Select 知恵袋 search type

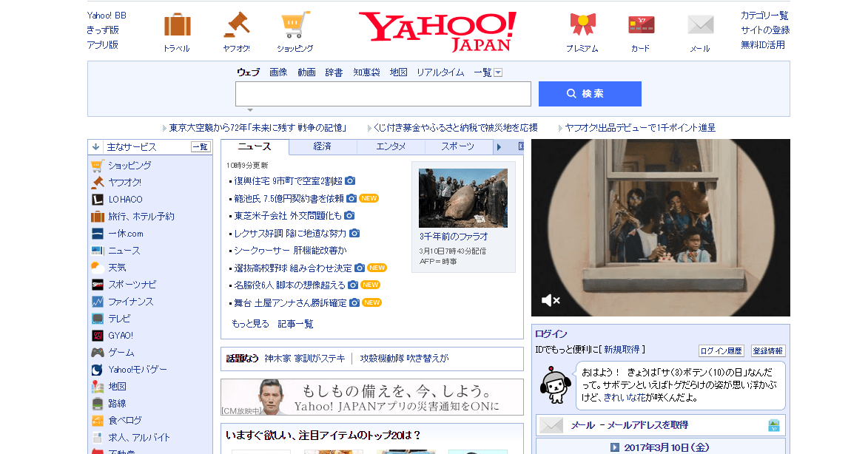[366, 72]
